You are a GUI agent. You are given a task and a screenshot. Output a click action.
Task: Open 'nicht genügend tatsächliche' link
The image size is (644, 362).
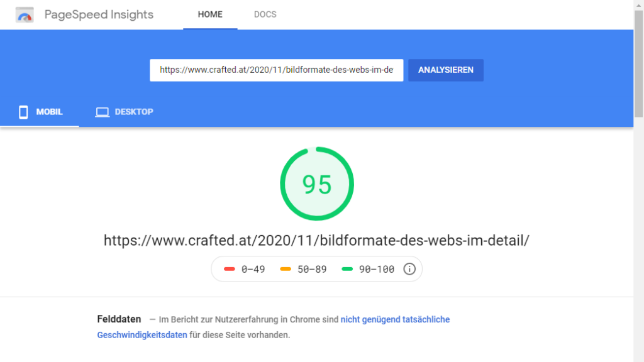coord(395,319)
